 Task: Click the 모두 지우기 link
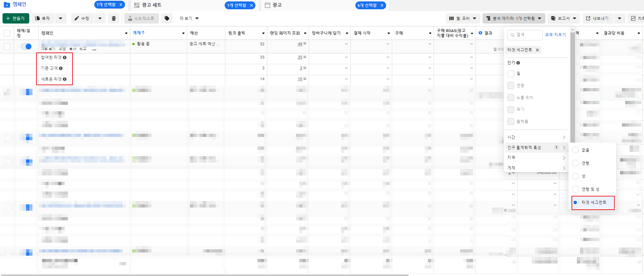point(555,35)
